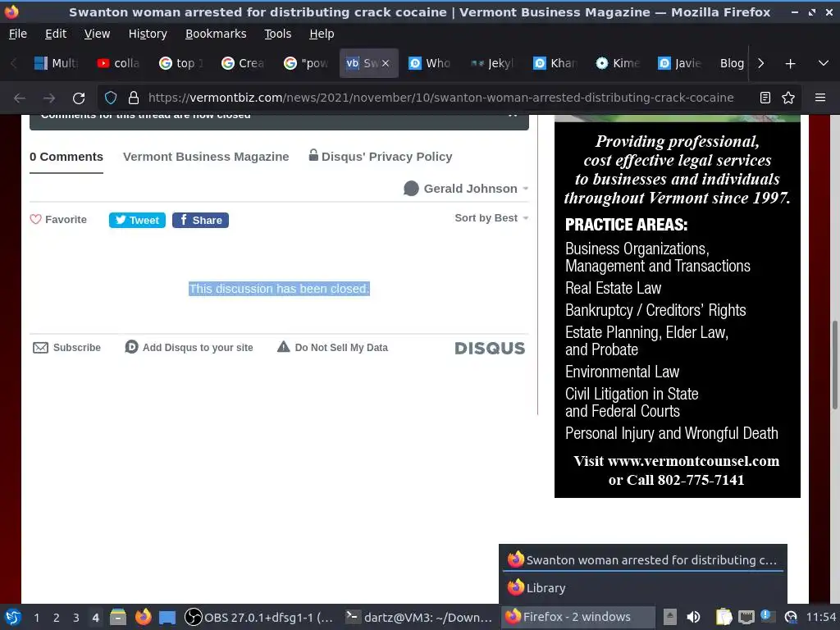Open the start menu icon
This screenshot has width=840, height=630.
pyautogui.click(x=12, y=617)
